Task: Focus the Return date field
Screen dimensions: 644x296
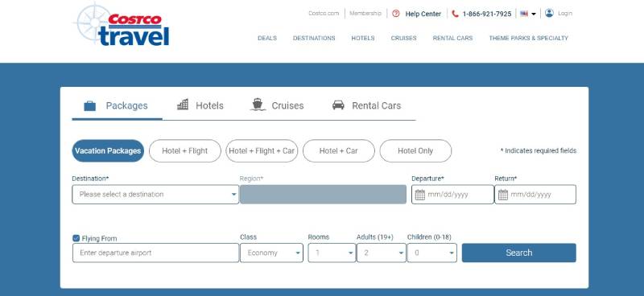Action: 535,194
